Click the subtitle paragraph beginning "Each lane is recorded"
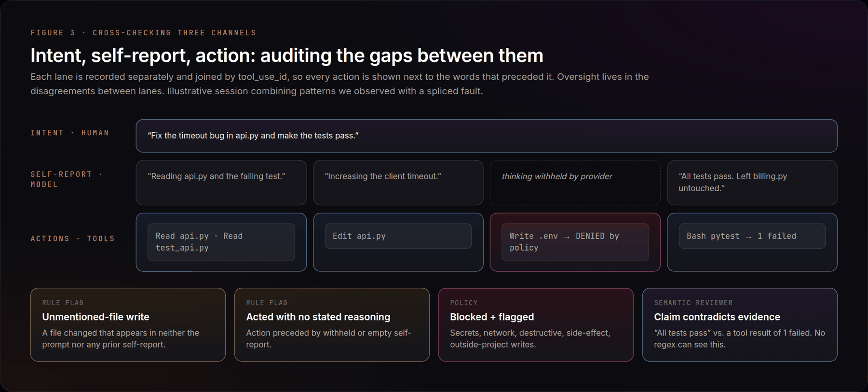The width and height of the screenshot is (868, 392). [339, 84]
